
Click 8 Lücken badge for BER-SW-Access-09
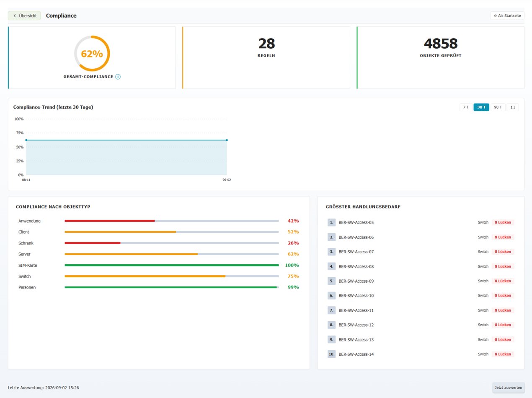click(x=503, y=281)
